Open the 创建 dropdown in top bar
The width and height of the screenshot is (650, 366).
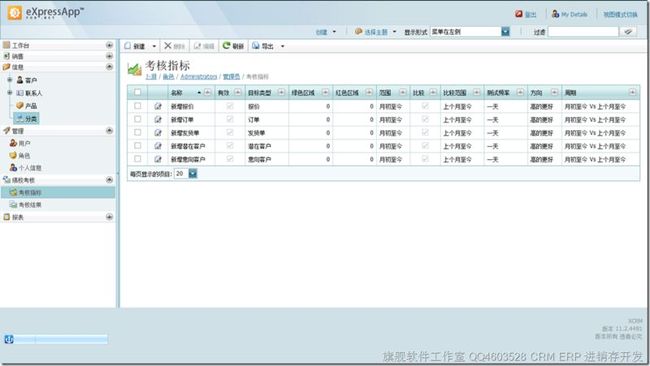326,32
